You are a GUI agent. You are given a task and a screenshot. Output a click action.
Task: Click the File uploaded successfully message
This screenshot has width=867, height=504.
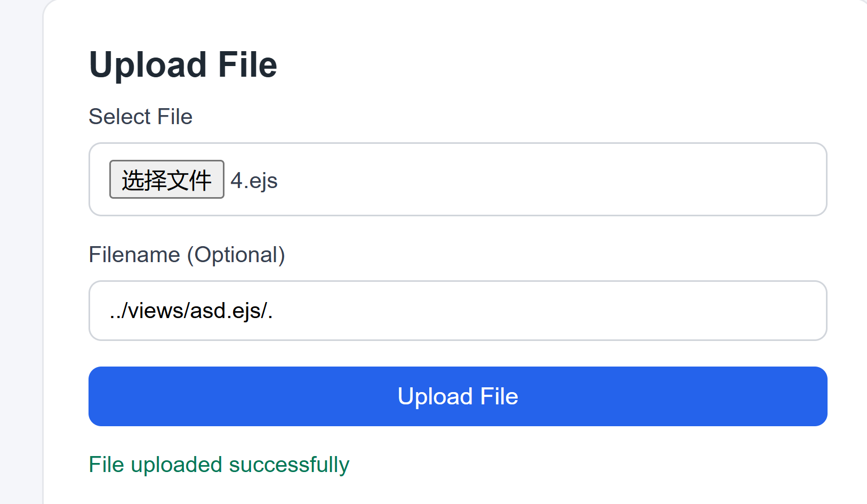(x=219, y=465)
